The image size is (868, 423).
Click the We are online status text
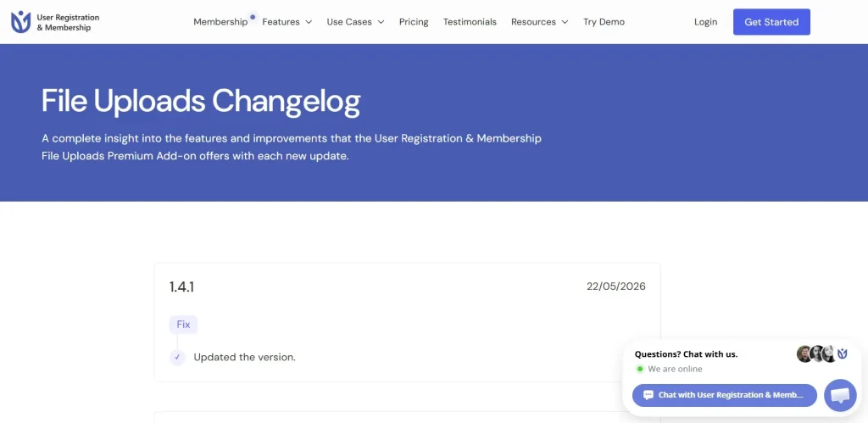coord(675,370)
